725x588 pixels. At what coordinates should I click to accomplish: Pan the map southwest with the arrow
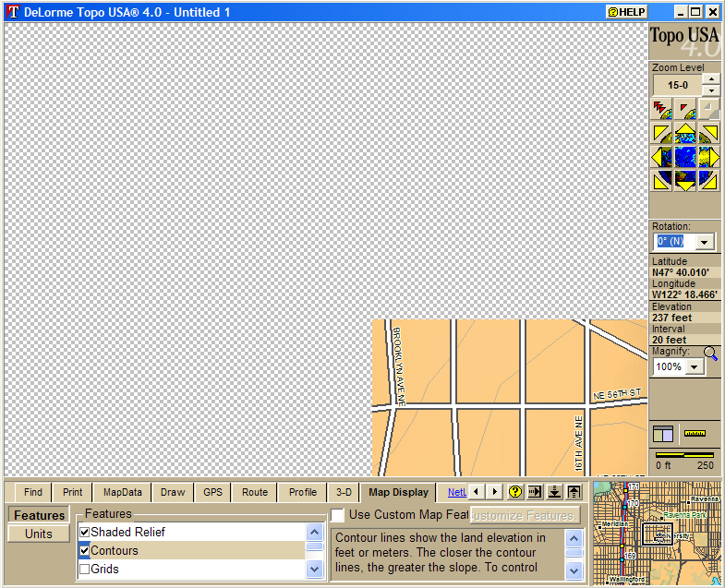pos(661,181)
